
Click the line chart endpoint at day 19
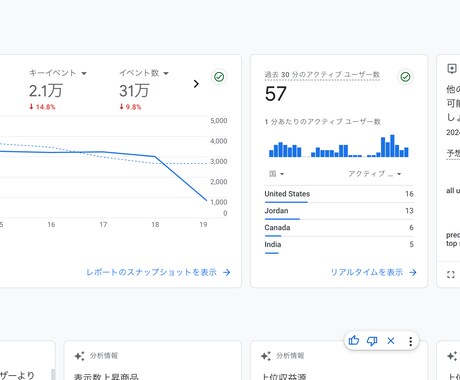[206, 200]
